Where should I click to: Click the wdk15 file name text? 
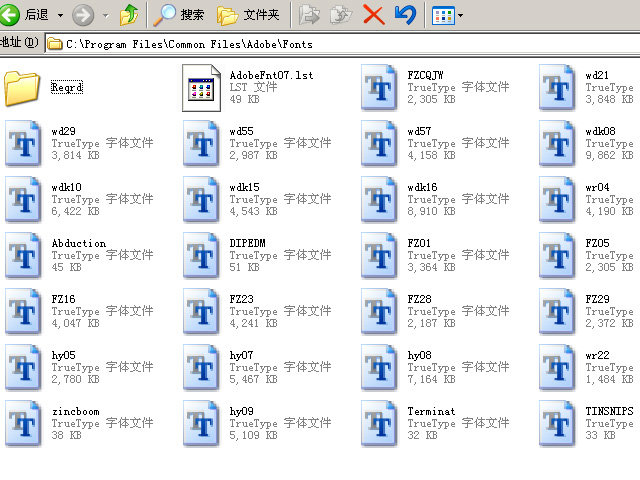coord(244,187)
